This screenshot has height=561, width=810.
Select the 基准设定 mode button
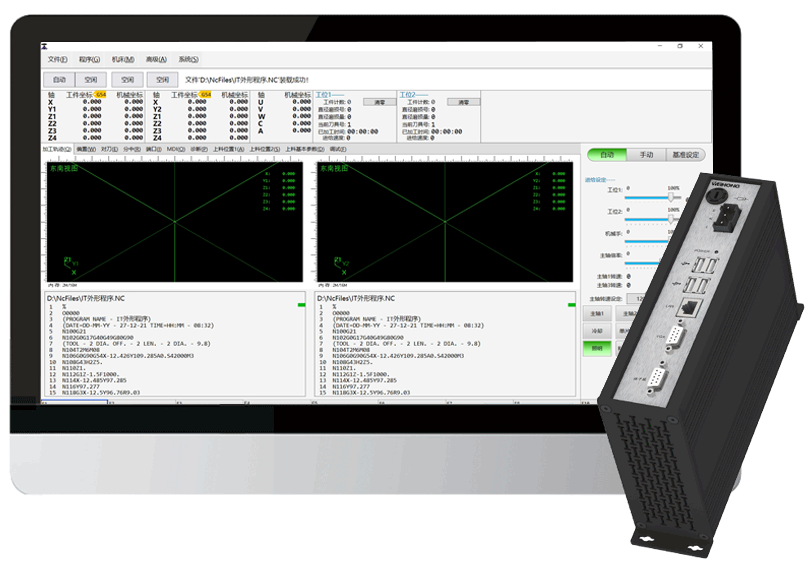click(x=686, y=155)
